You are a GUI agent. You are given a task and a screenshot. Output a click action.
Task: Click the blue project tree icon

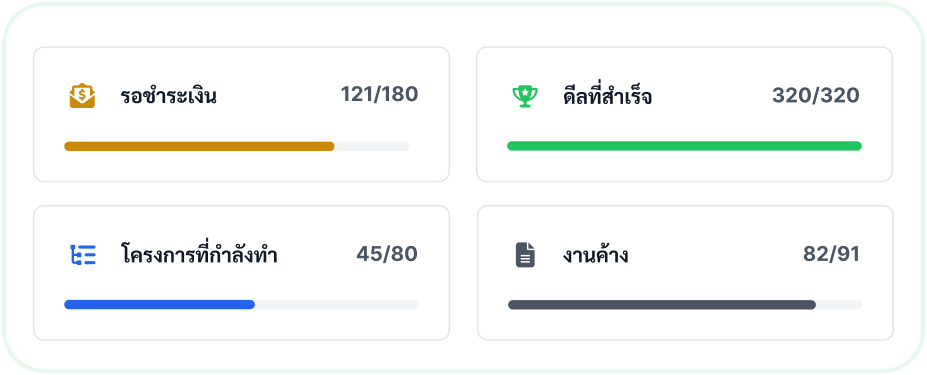(x=82, y=254)
